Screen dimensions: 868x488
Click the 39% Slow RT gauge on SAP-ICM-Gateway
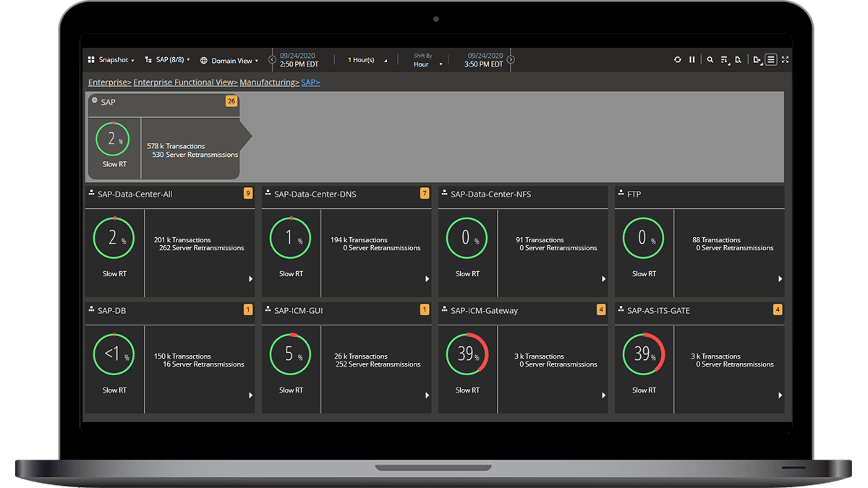click(467, 354)
